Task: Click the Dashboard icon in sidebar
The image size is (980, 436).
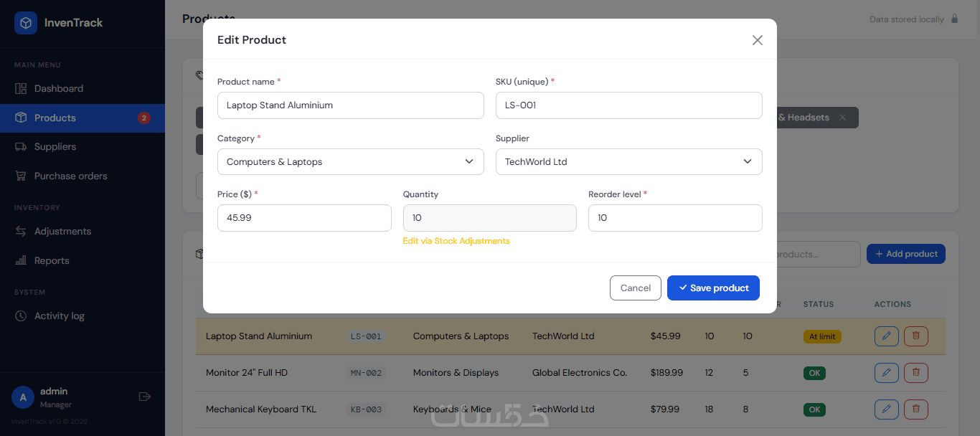Action: coord(21,89)
